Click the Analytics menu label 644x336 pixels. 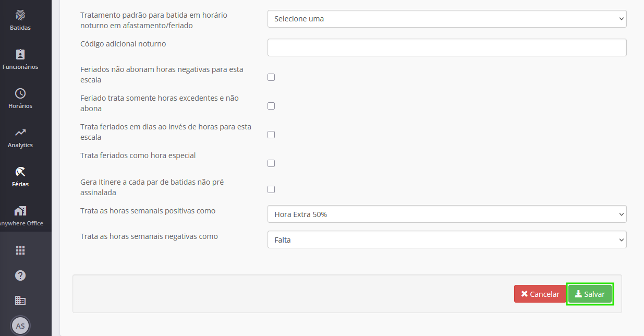pos(20,145)
